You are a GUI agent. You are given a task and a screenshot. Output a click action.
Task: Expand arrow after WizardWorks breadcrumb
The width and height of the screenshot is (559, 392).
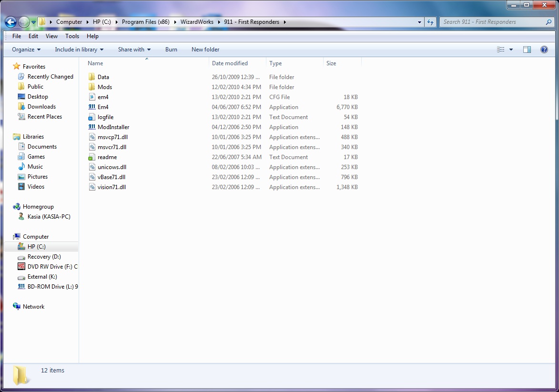(x=219, y=22)
